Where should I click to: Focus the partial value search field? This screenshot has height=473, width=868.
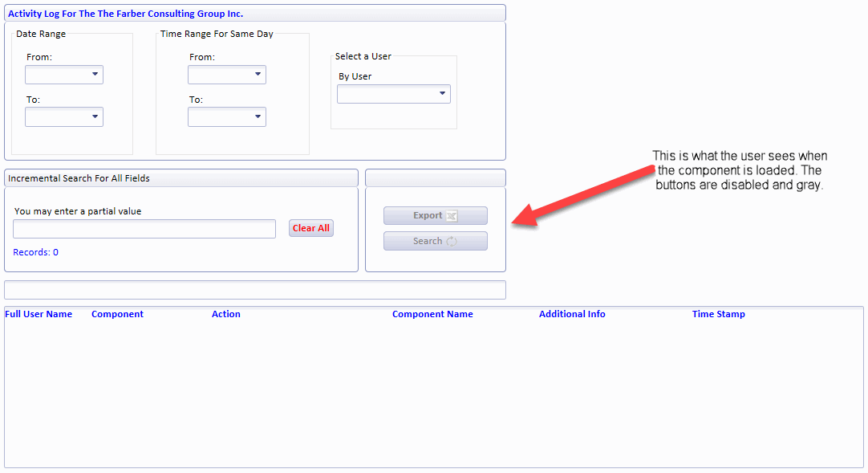pyautogui.click(x=144, y=229)
